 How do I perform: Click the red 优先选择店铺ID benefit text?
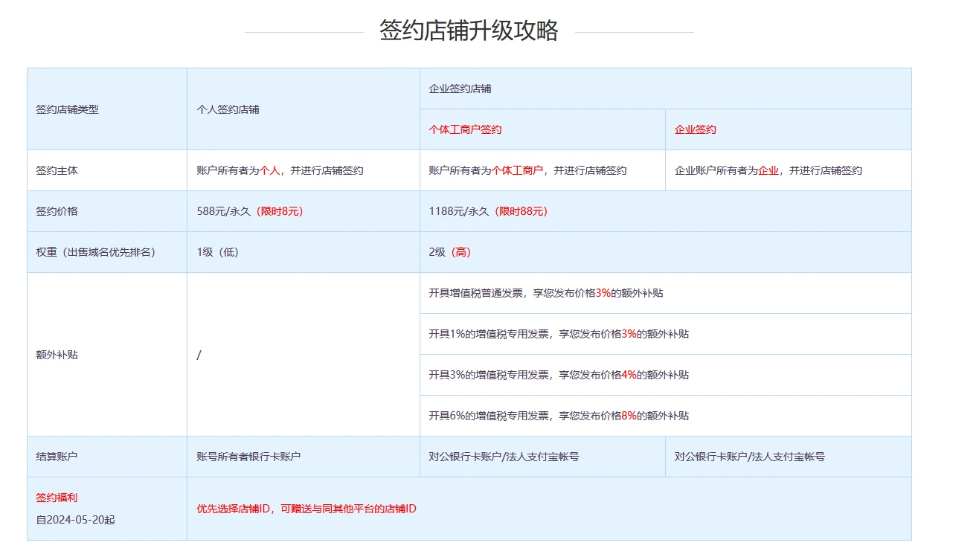click(306, 509)
